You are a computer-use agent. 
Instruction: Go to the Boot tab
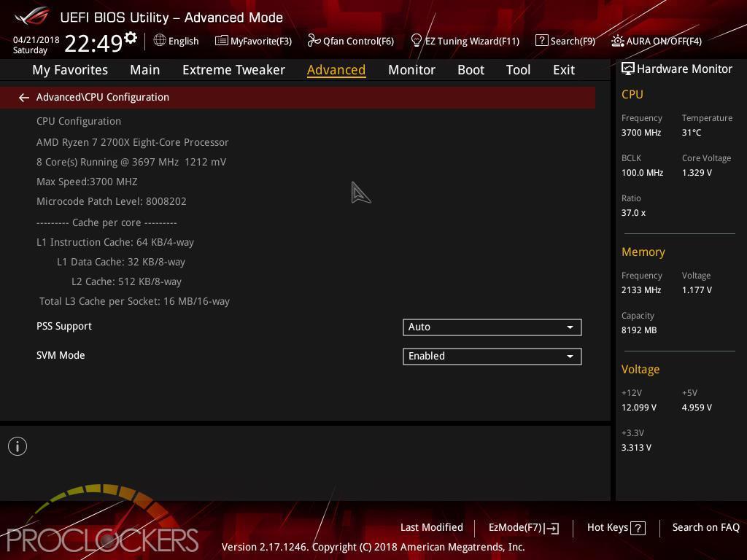pyautogui.click(x=471, y=70)
